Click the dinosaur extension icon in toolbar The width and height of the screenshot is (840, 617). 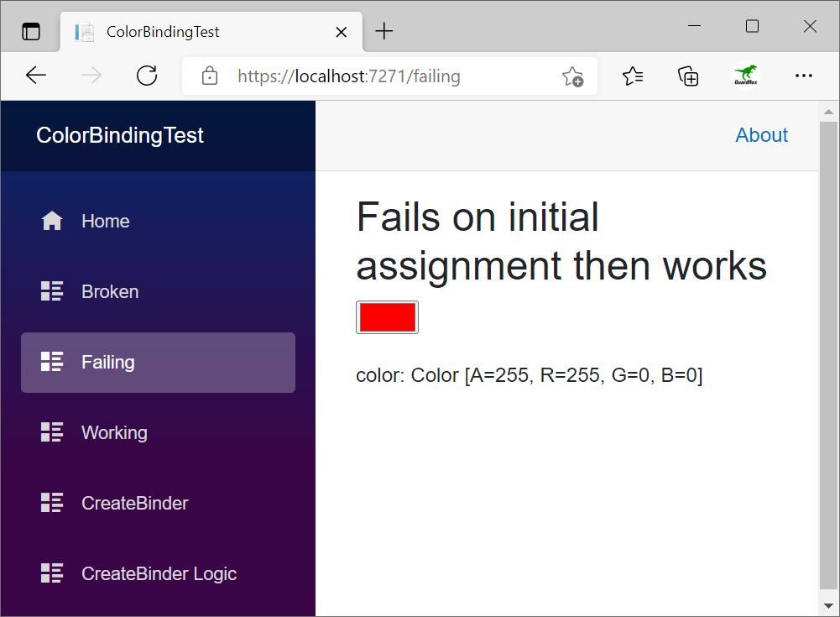coord(746,75)
